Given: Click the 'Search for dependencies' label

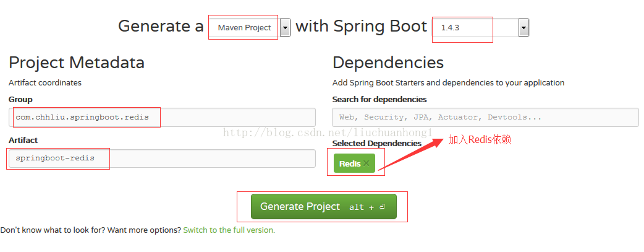Looking at the screenshot, I should coord(379,99).
